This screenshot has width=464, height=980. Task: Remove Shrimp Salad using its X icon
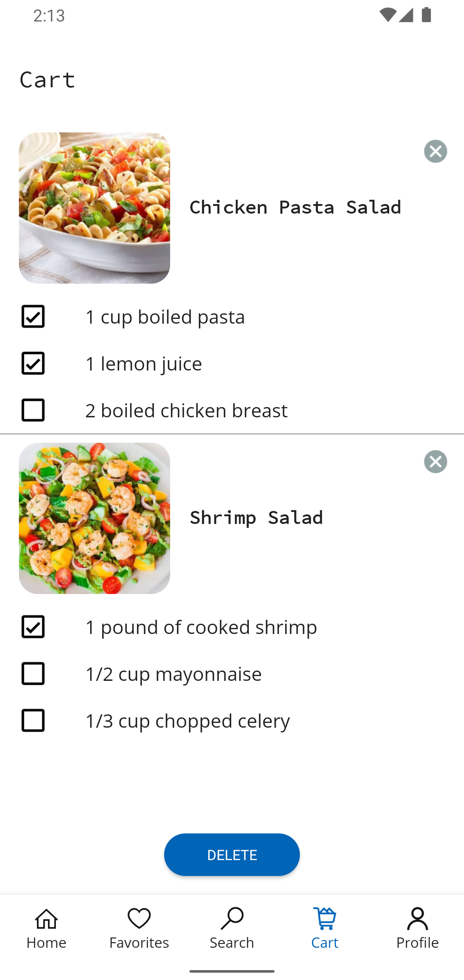tap(435, 462)
